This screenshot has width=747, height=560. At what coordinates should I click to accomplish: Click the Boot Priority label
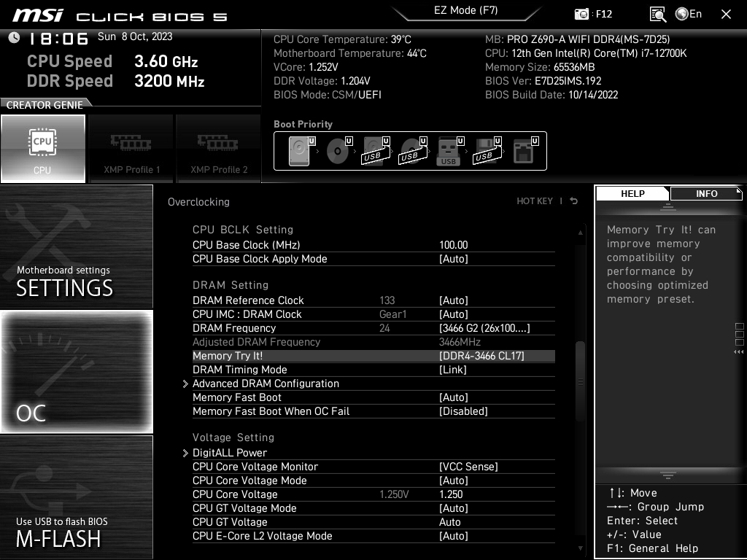(303, 124)
